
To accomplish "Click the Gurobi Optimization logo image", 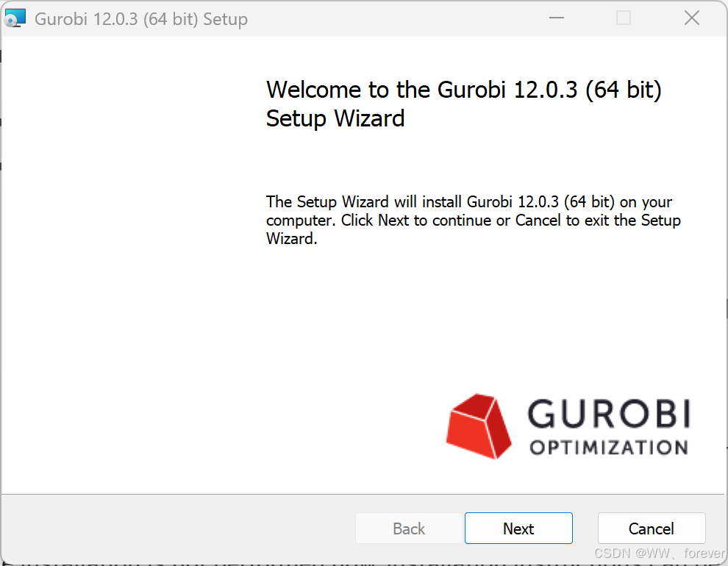I will point(568,426).
